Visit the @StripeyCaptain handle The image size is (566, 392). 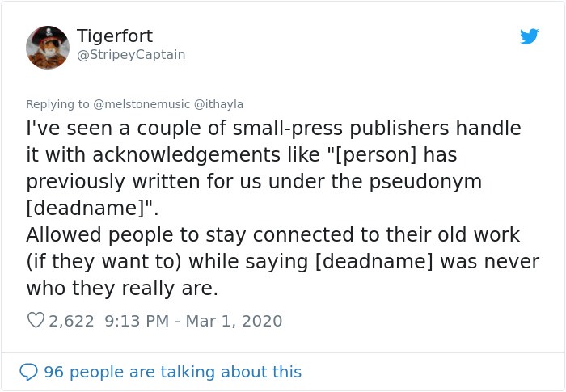click(x=131, y=54)
